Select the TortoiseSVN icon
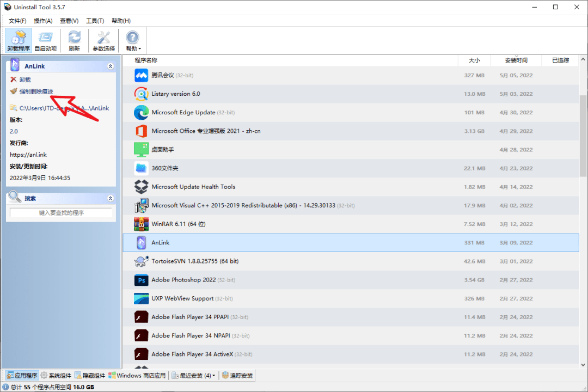 [x=141, y=261]
